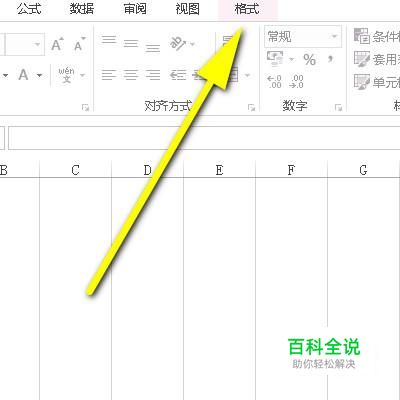Select column E header

219,170
